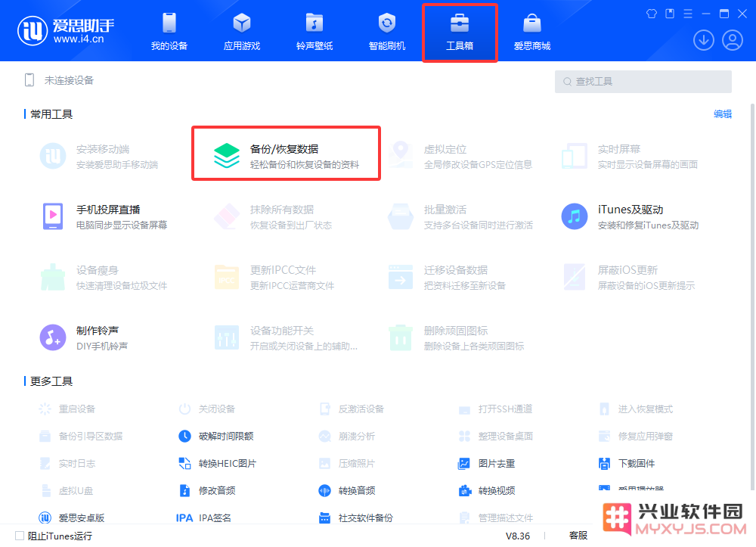The height and width of the screenshot is (547, 756).
Task: Click the V8.36 version label
Action: pos(517,536)
